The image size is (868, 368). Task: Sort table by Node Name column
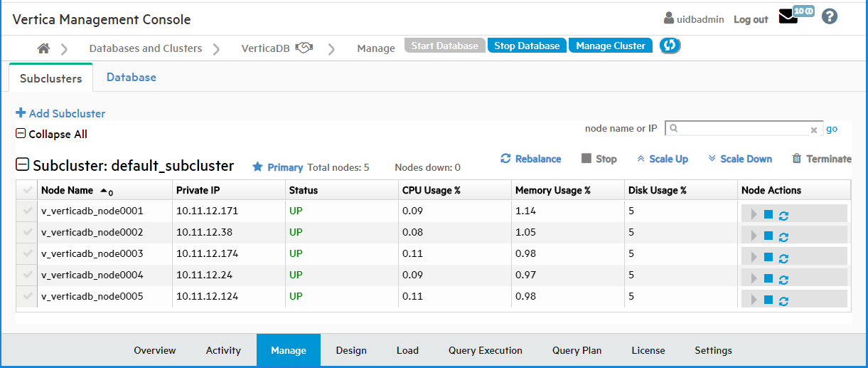(68, 190)
